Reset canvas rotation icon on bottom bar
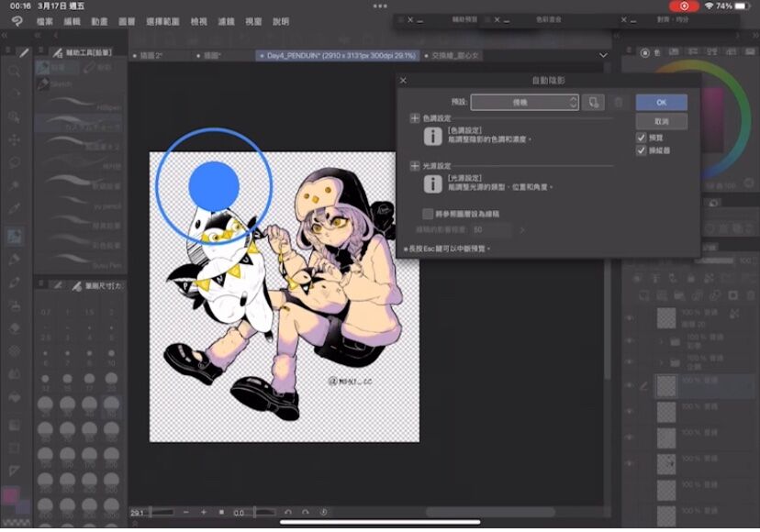This screenshot has width=760, height=532. (x=323, y=512)
